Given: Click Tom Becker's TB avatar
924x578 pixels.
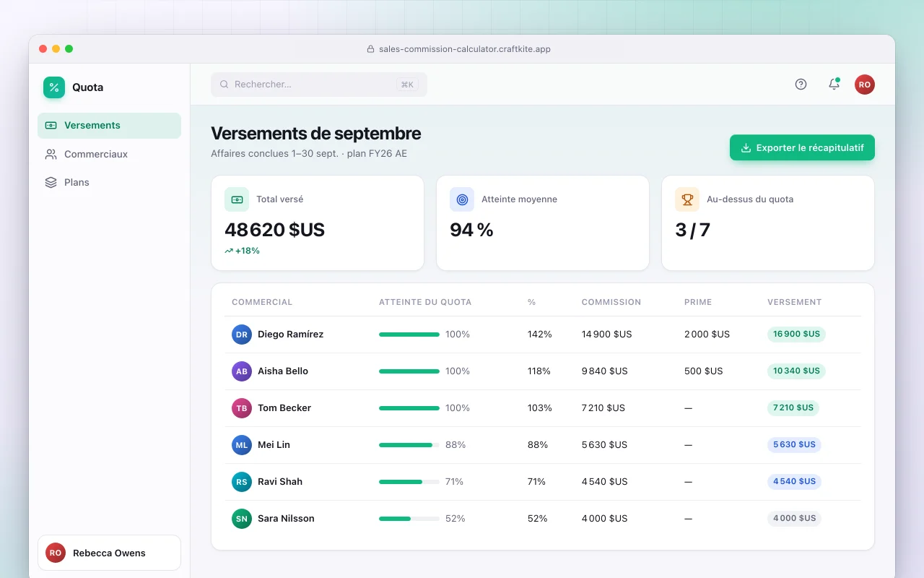Looking at the screenshot, I should [x=242, y=408].
